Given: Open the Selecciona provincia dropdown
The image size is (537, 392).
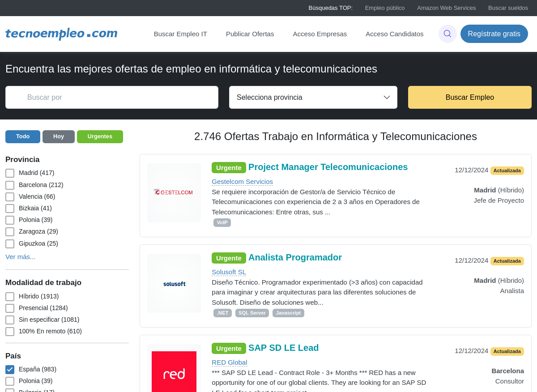Looking at the screenshot, I should [313, 98].
